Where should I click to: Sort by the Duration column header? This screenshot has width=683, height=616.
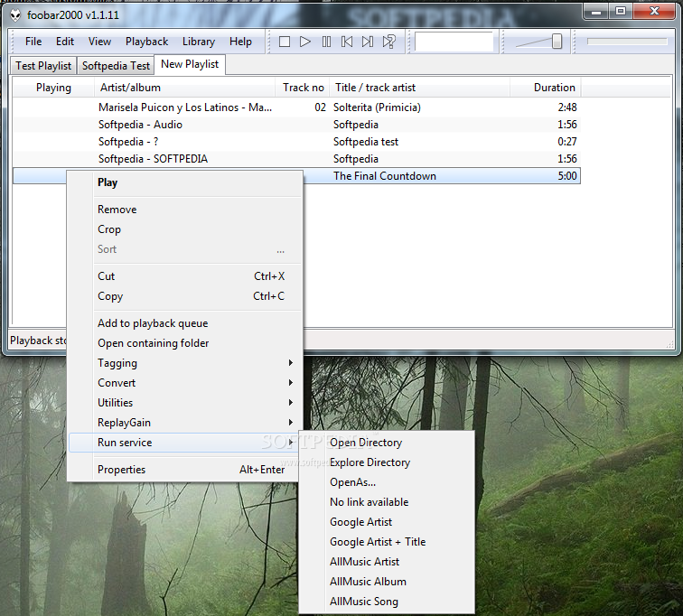(x=546, y=88)
